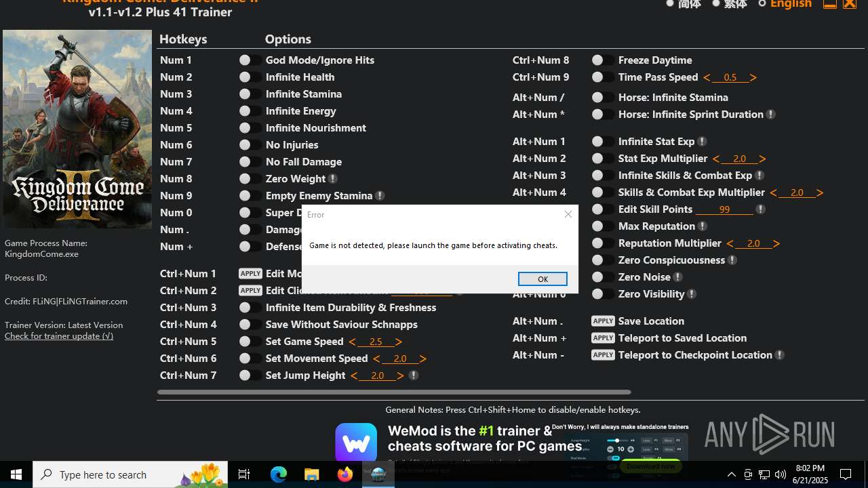Image resolution: width=868 pixels, height=488 pixels.
Task: Enable Infinite Stamina
Action: [250, 94]
